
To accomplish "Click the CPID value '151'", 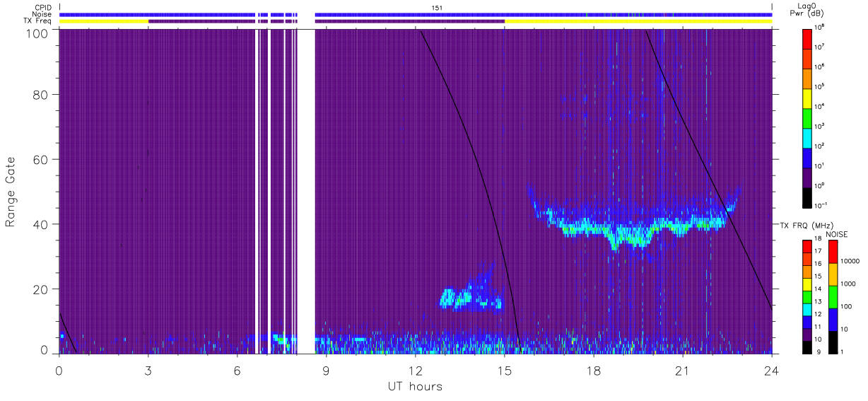I will click(437, 7).
